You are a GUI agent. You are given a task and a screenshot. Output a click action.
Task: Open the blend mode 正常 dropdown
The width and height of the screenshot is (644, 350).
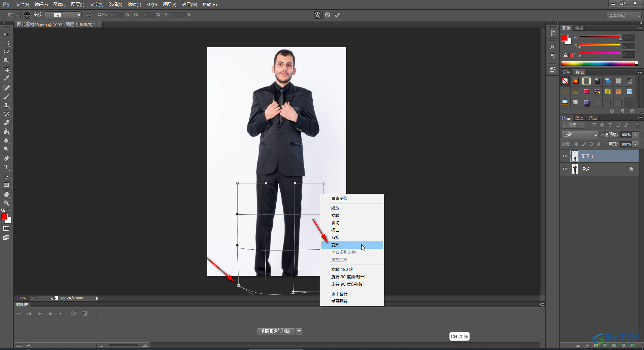580,135
